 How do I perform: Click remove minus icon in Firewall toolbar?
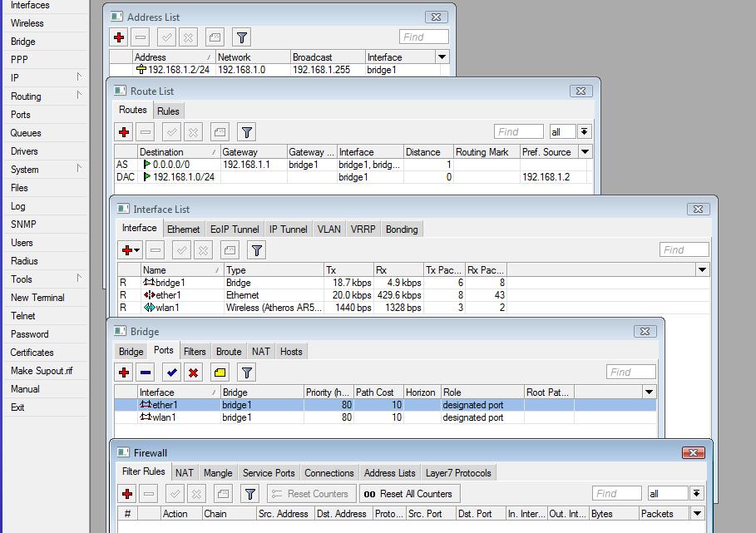tap(149, 494)
